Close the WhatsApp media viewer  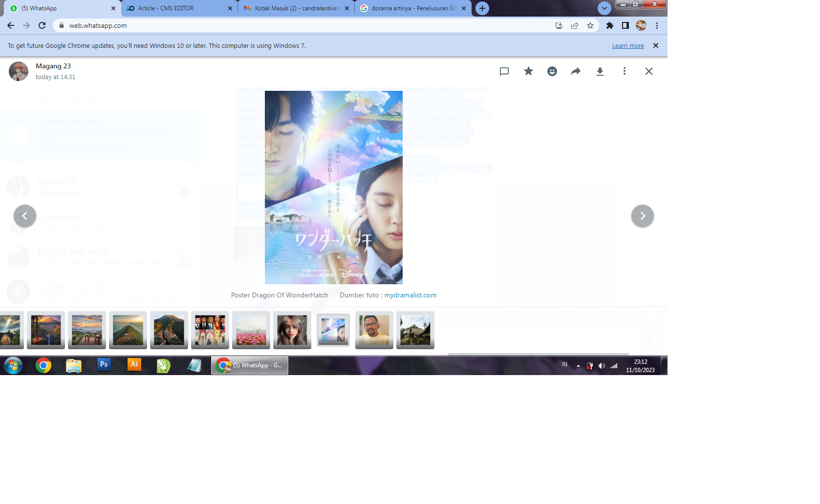tap(648, 71)
